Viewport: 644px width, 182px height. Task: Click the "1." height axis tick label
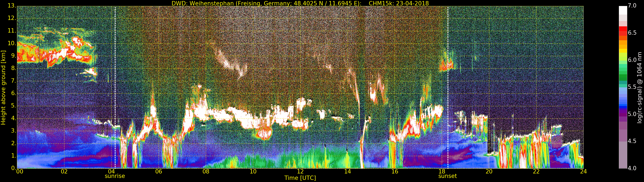click(14, 156)
